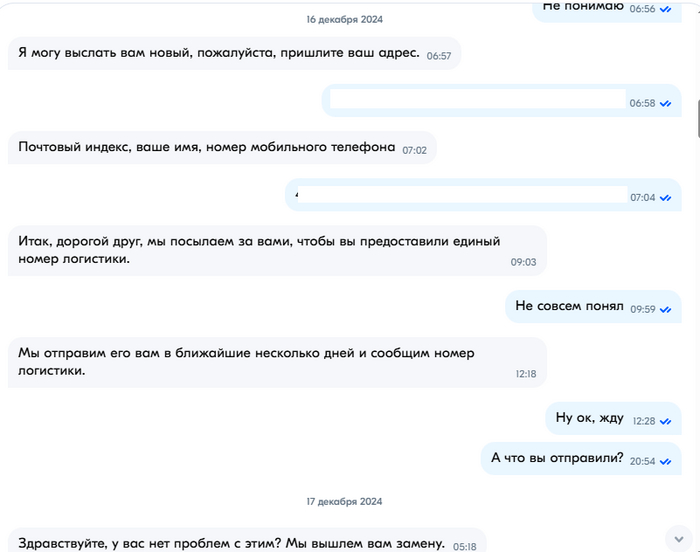Select the "Не совсем понял" reply
Viewport: 700px width, 552px height.
569,306
